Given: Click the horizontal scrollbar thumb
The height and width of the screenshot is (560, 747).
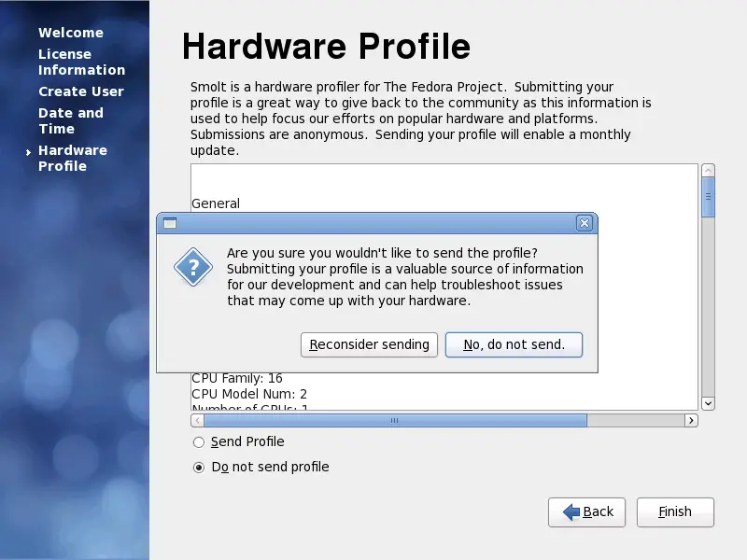Looking at the screenshot, I should click(x=395, y=421).
